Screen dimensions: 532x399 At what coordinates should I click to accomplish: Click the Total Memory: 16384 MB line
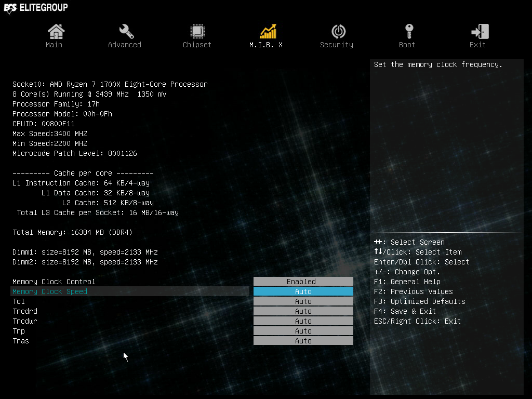[73, 232]
